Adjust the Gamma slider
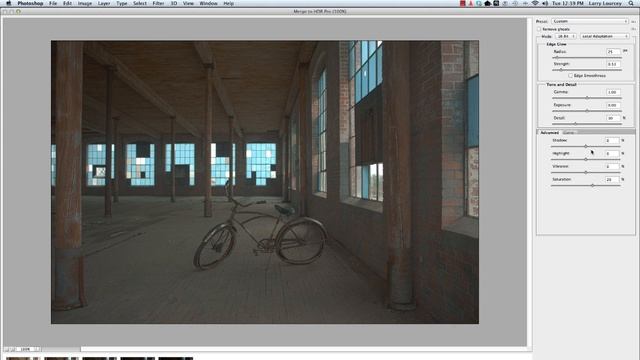Viewport: 640px width, 360px height. click(587, 98)
